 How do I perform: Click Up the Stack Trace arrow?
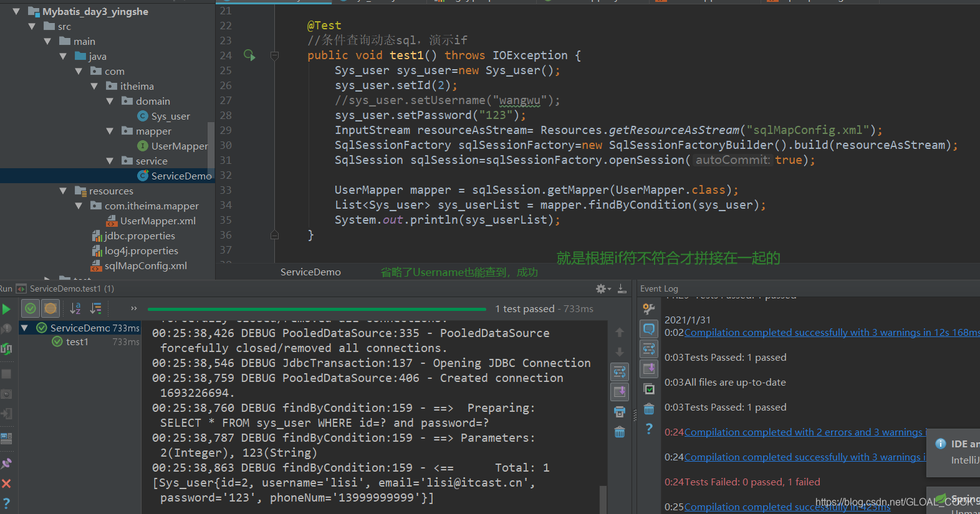620,332
